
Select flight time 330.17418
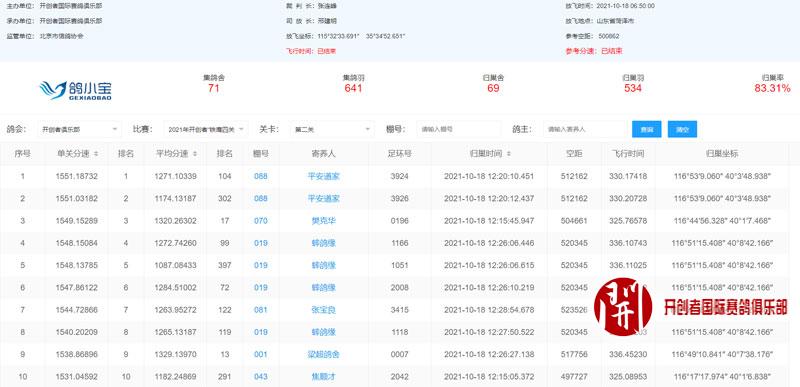pos(628,176)
